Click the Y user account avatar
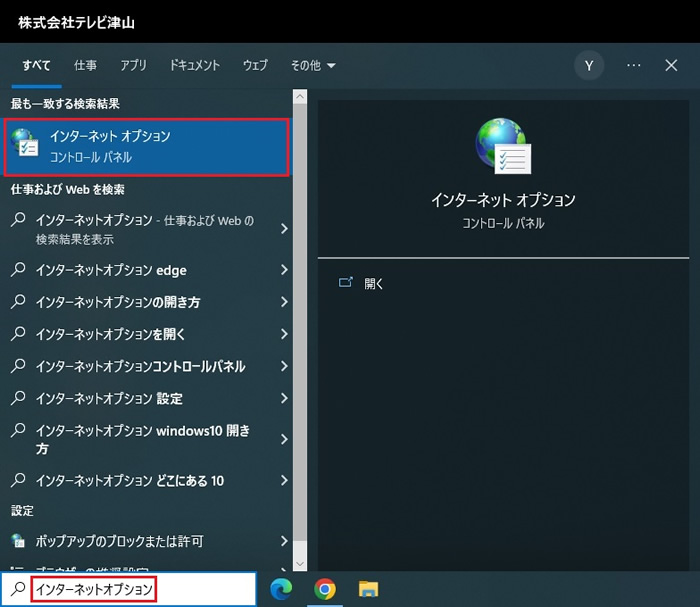This screenshot has height=607, width=700. click(x=589, y=66)
